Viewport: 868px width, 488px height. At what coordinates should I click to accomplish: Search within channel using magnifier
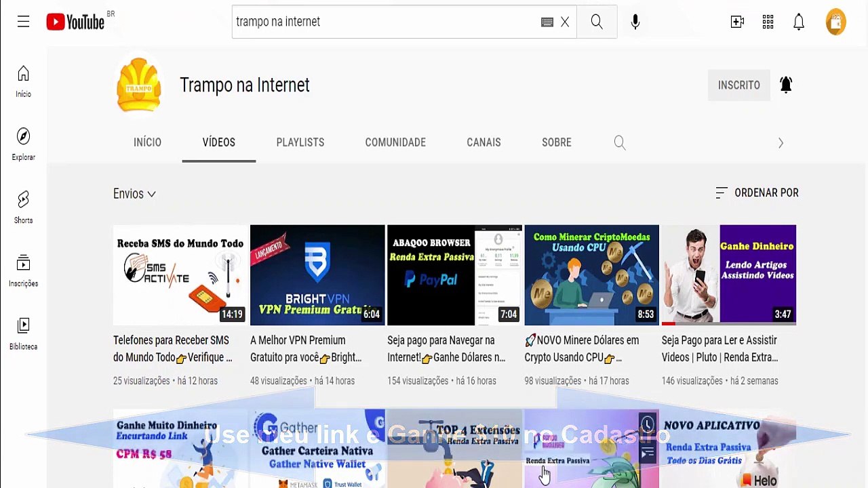point(620,142)
